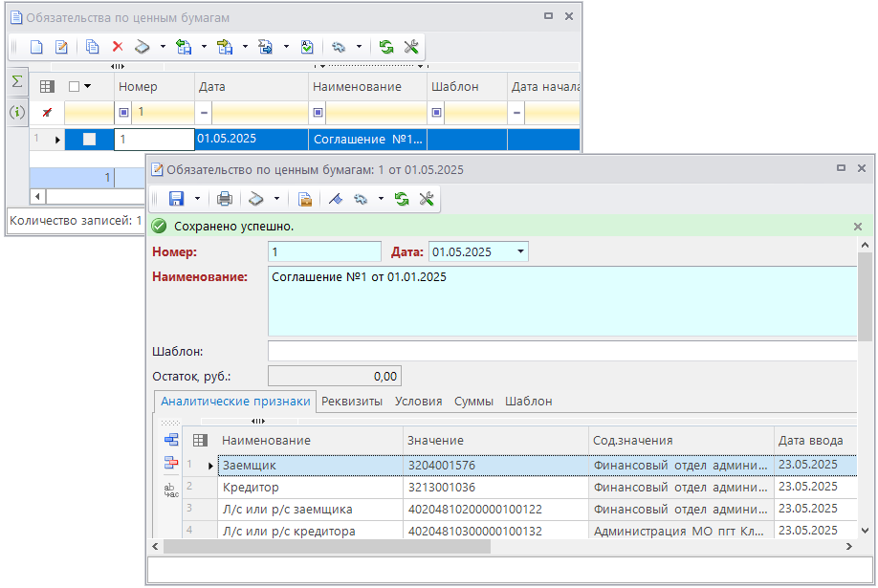This screenshot has height=588, width=878.
Task: Click the red X delete icon
Action: point(118,46)
